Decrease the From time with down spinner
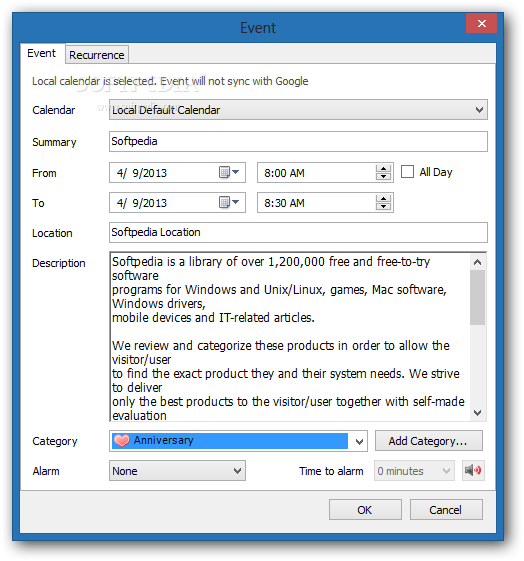 coord(383,176)
